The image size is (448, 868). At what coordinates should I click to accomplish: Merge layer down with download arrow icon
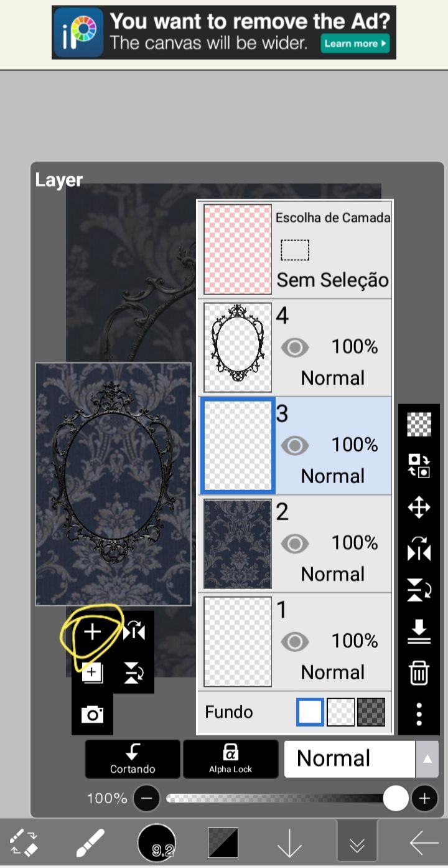point(419,631)
